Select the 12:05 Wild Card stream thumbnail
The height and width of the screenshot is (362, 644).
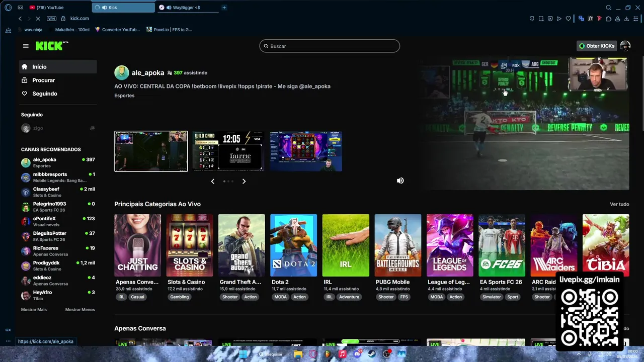pyautogui.click(x=228, y=151)
